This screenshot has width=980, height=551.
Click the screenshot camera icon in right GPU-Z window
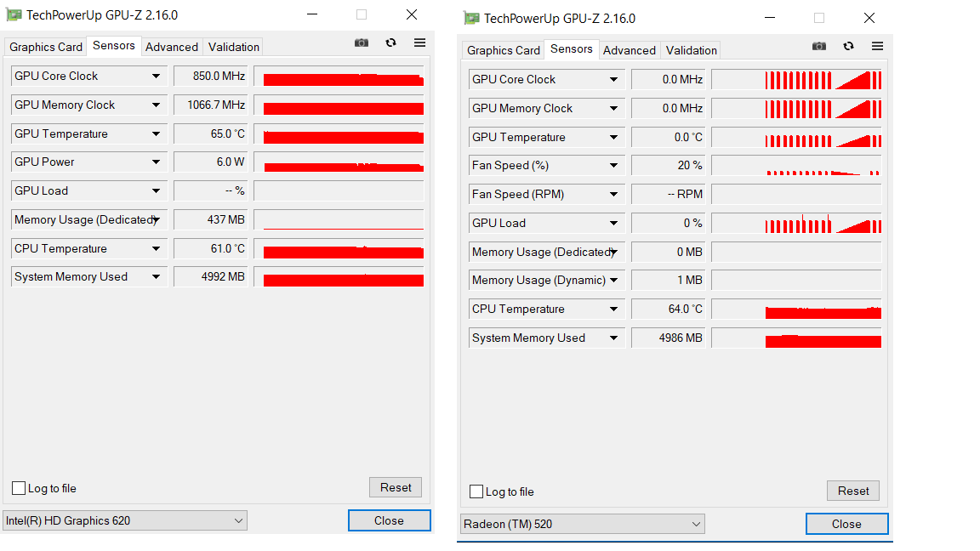pos(818,46)
